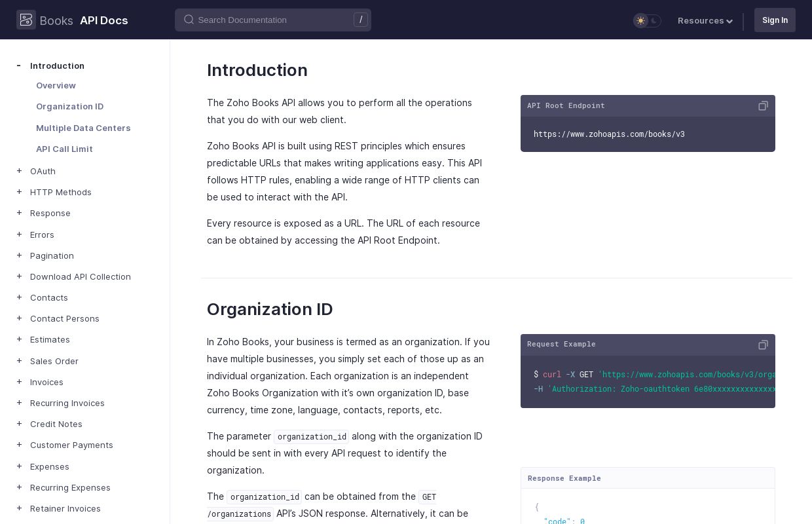Open the Organization ID sidebar link
The image size is (812, 524).
(x=69, y=106)
